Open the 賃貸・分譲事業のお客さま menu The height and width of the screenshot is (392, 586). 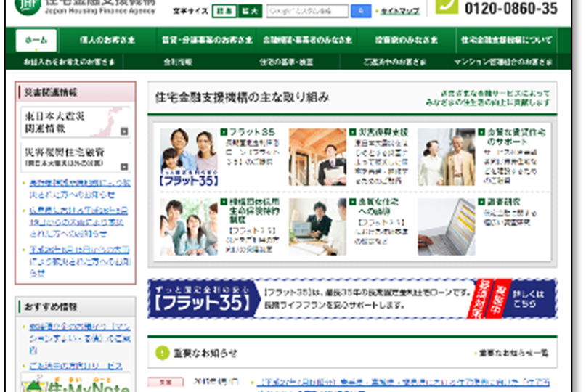pos(207,40)
